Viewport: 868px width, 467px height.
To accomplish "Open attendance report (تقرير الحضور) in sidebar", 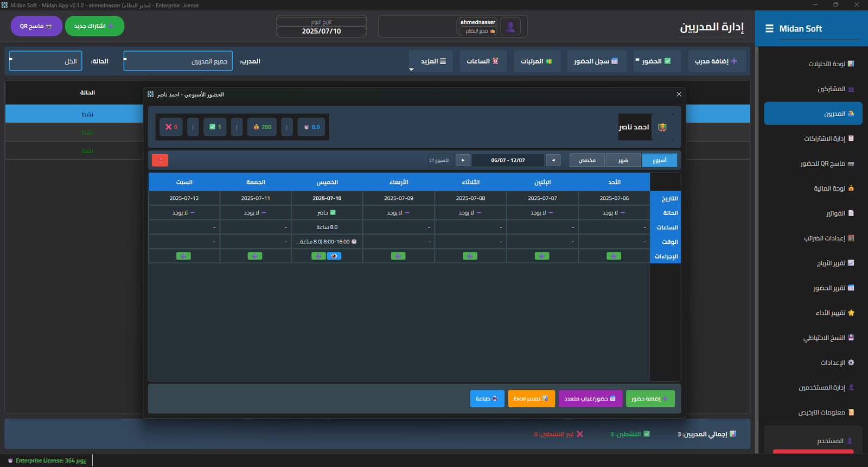I will coord(833,288).
